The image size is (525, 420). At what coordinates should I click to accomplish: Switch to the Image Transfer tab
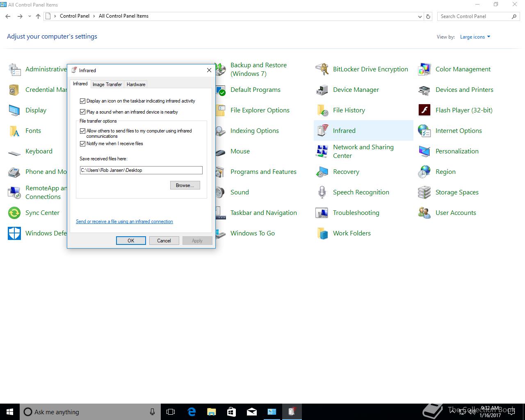[107, 84]
